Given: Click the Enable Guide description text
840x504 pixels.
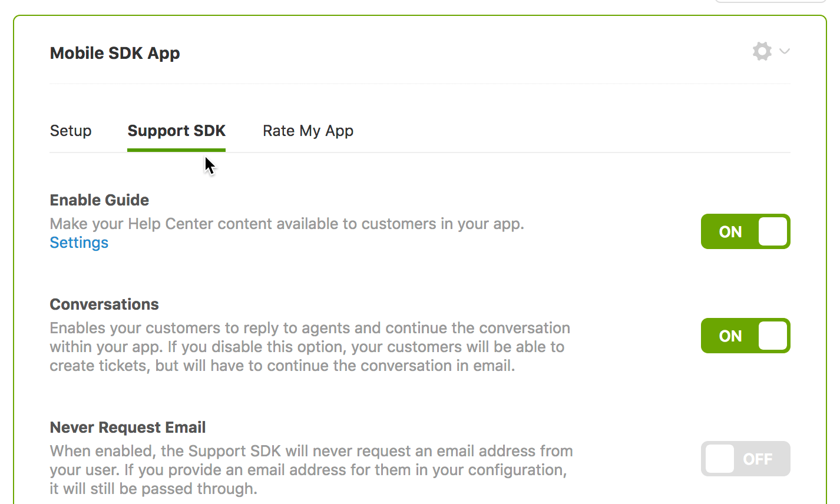Looking at the screenshot, I should pyautogui.click(x=287, y=224).
